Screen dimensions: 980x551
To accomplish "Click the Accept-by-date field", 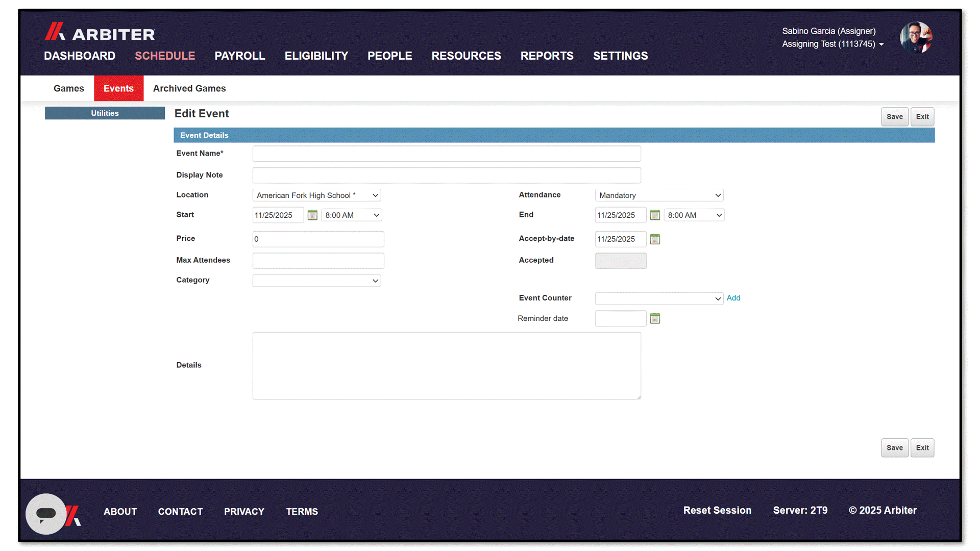I will (621, 239).
